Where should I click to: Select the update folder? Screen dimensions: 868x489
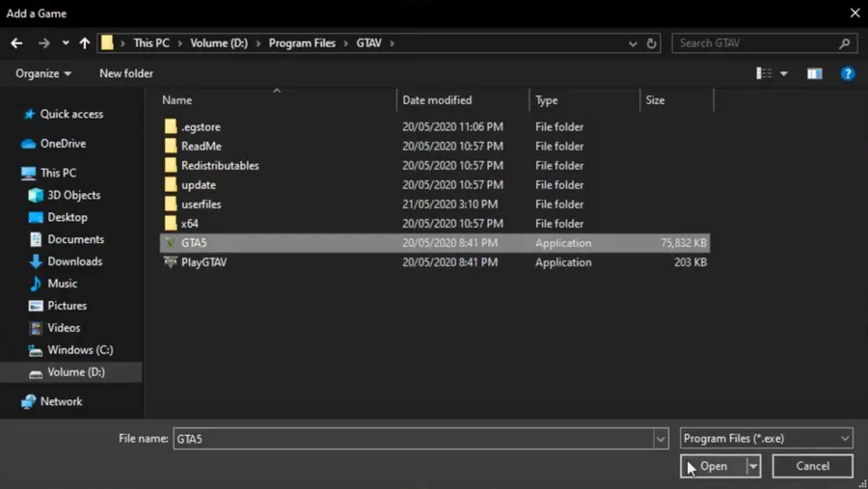[435, 185]
